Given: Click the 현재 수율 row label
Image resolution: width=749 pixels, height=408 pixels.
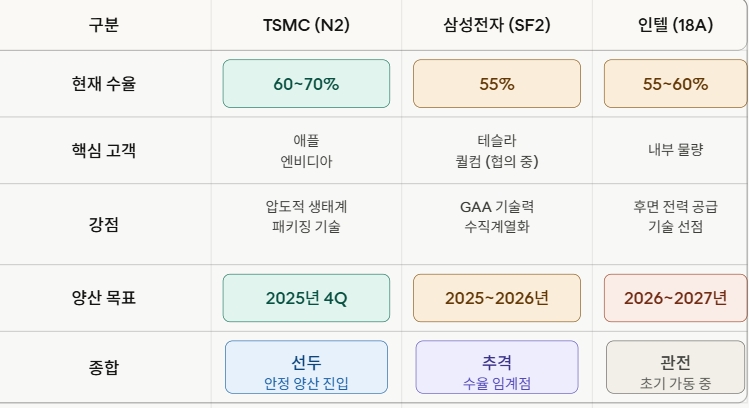Looking at the screenshot, I should coord(104,84).
